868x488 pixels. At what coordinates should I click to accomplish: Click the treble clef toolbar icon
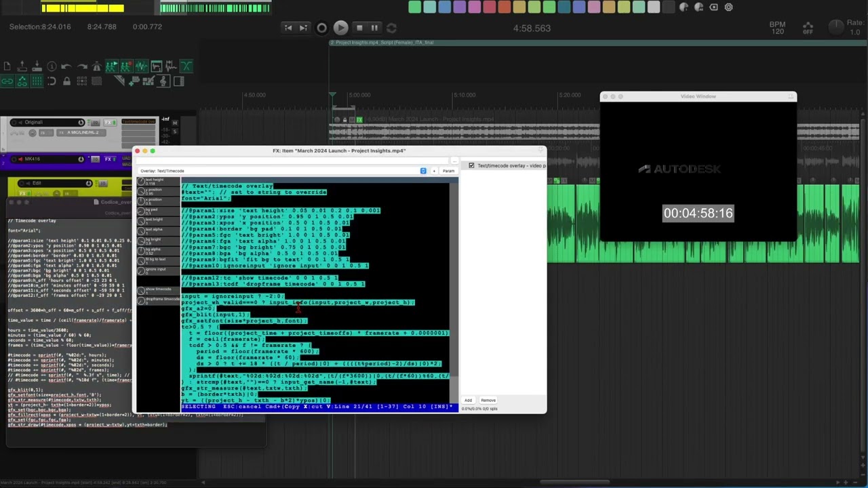tap(163, 81)
